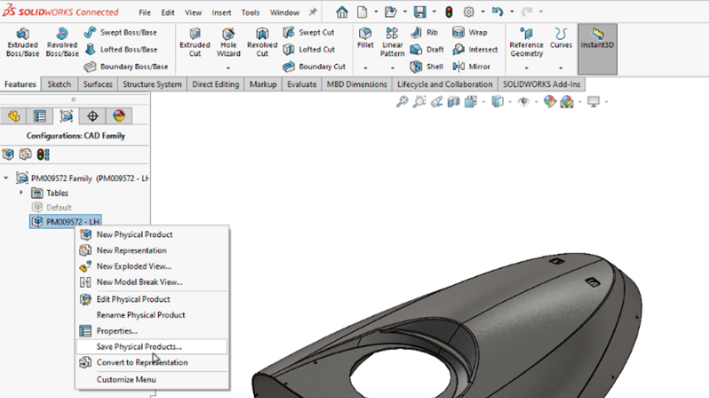Open the View menu
The height and width of the screenshot is (398, 709).
point(193,12)
